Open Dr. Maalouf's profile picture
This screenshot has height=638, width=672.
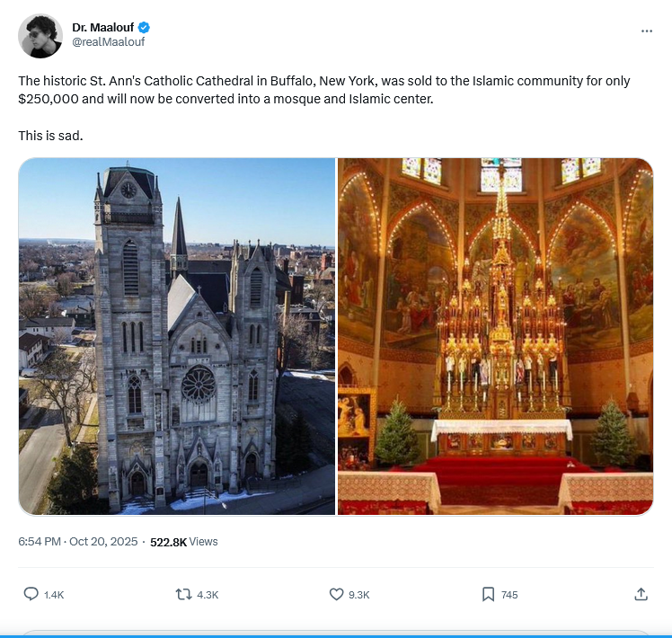40,36
